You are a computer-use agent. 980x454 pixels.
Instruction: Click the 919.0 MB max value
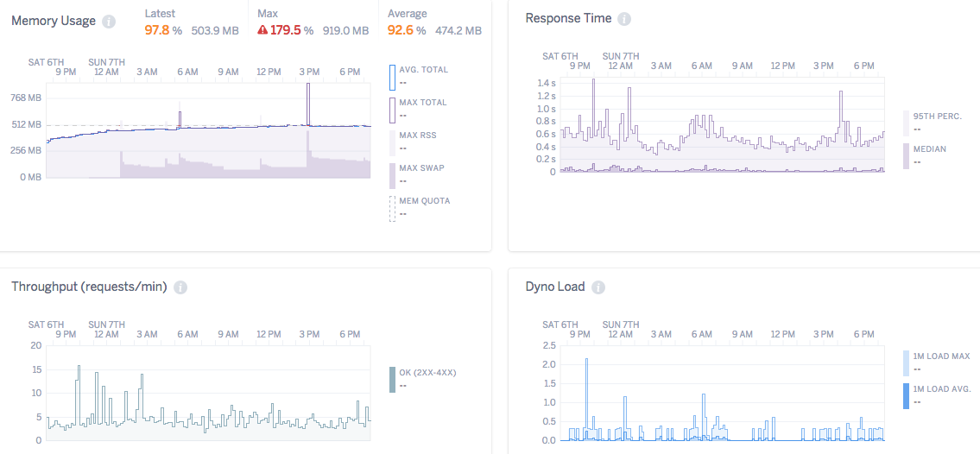coord(345,30)
